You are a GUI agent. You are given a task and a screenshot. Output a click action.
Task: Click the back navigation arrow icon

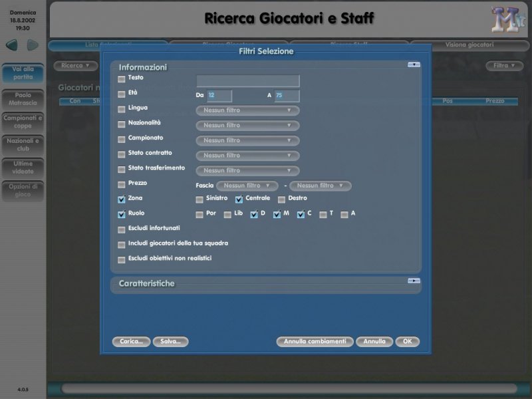[11, 45]
